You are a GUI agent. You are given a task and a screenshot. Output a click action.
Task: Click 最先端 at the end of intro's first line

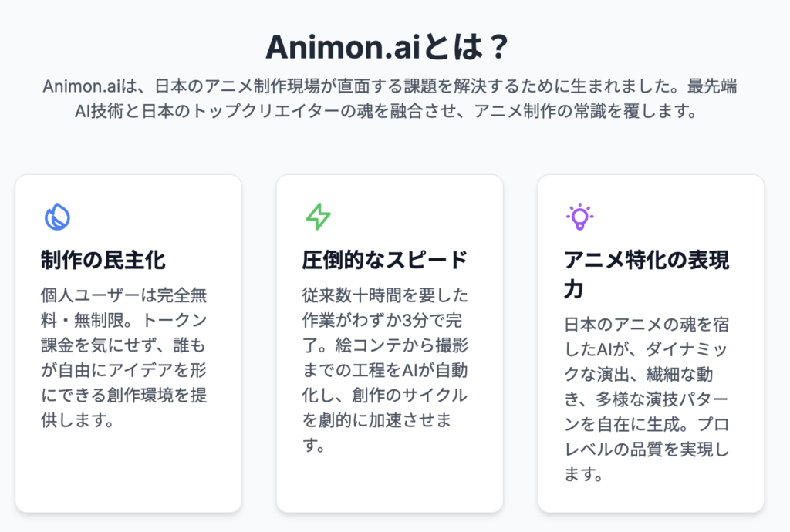tap(711, 86)
